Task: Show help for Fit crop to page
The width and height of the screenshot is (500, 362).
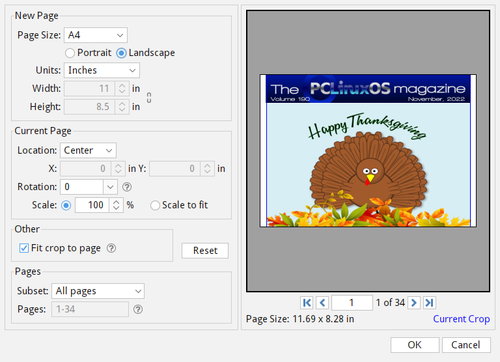Action: (x=111, y=248)
